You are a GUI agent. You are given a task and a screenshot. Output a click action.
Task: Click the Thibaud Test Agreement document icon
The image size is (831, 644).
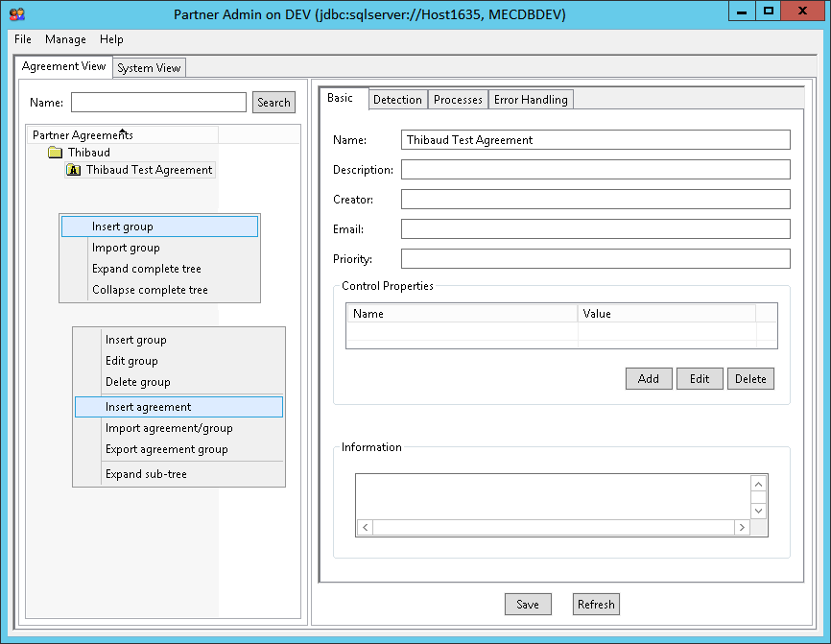point(73,170)
